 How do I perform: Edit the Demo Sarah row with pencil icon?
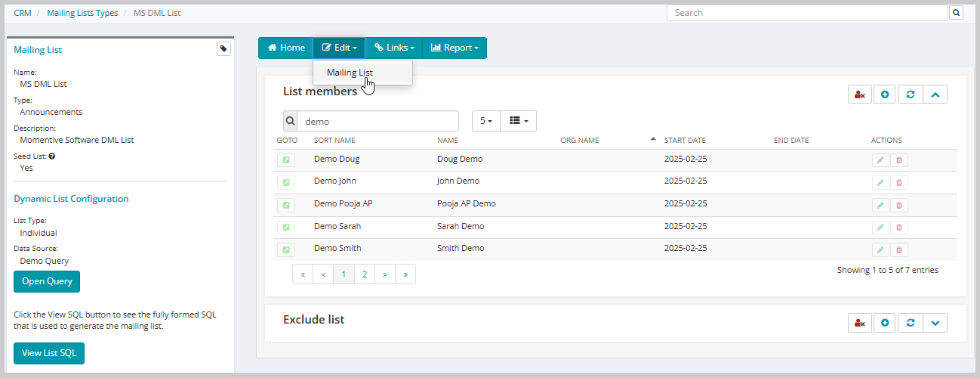click(880, 228)
